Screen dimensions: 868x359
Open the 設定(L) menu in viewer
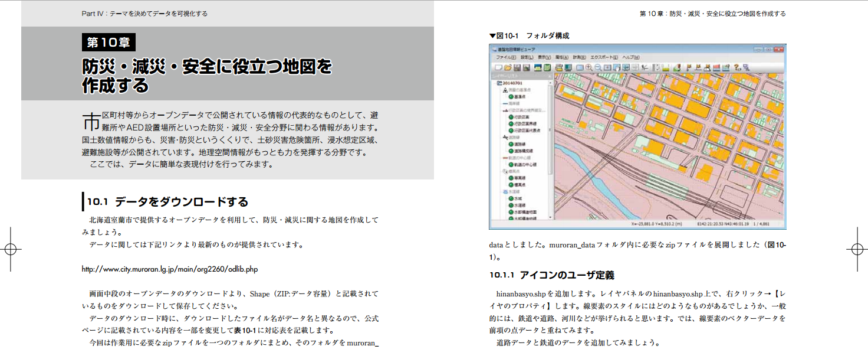(x=527, y=57)
